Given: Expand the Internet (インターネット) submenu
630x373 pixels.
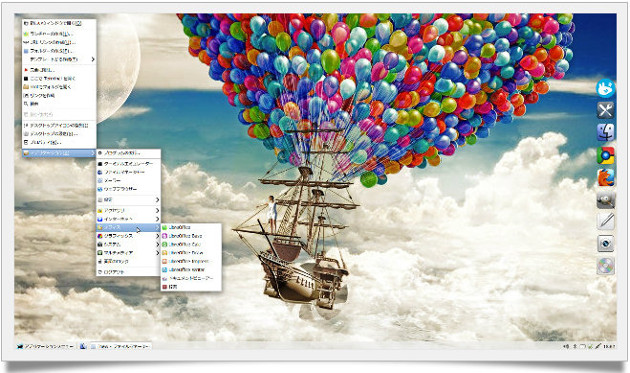Looking at the screenshot, I should 128,219.
